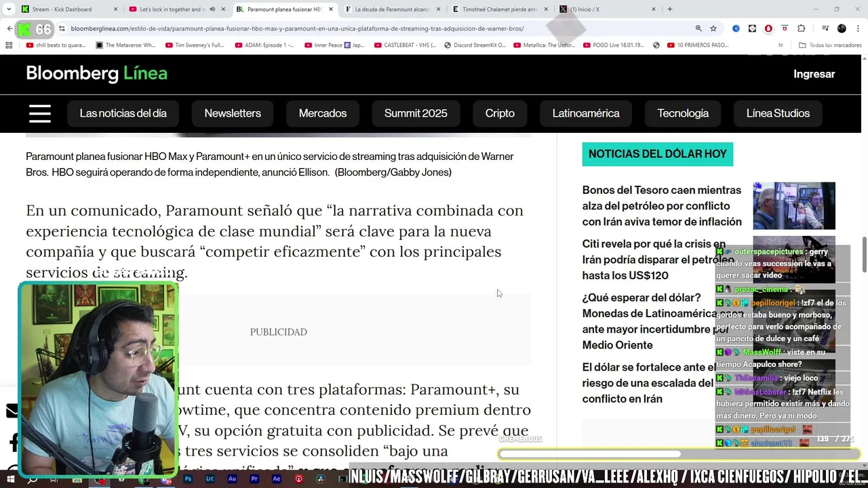Open Discord StreamKit bookmark
Screen dimensions: 868x488
(475, 45)
